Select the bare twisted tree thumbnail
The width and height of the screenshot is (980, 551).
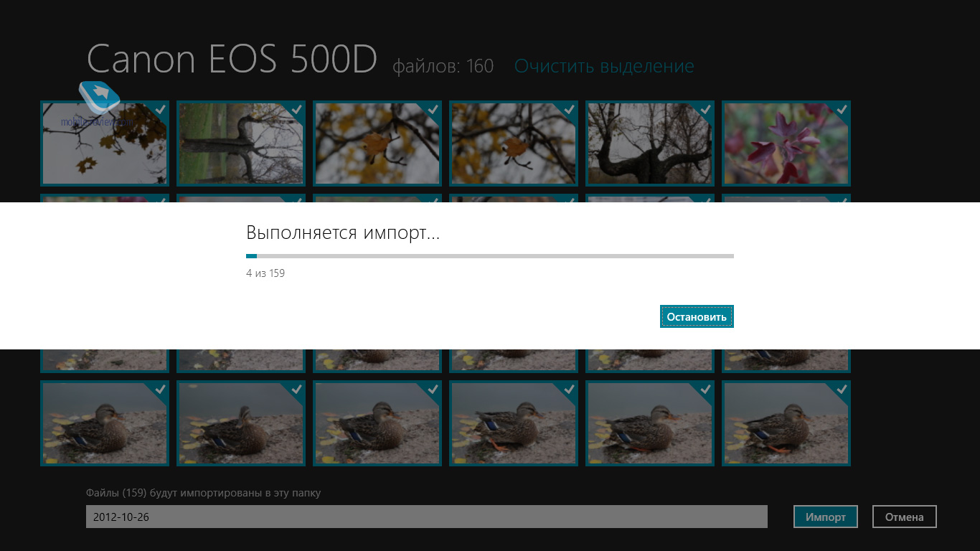[650, 143]
